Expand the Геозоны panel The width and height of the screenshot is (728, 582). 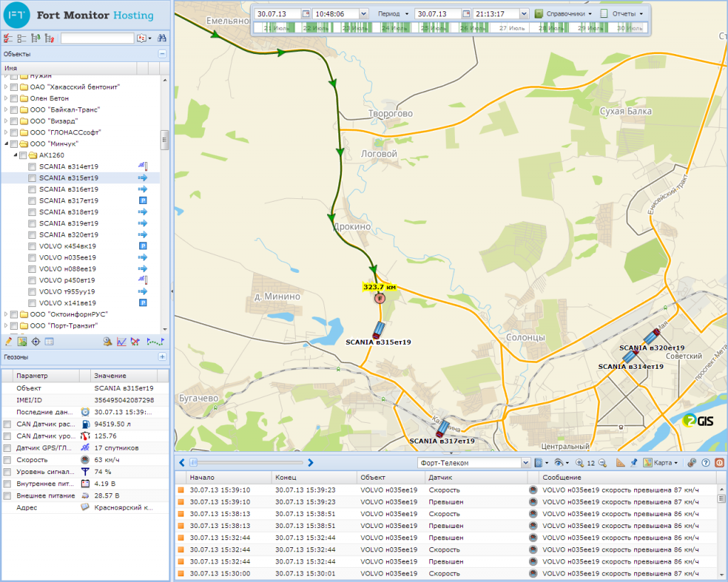(162, 357)
